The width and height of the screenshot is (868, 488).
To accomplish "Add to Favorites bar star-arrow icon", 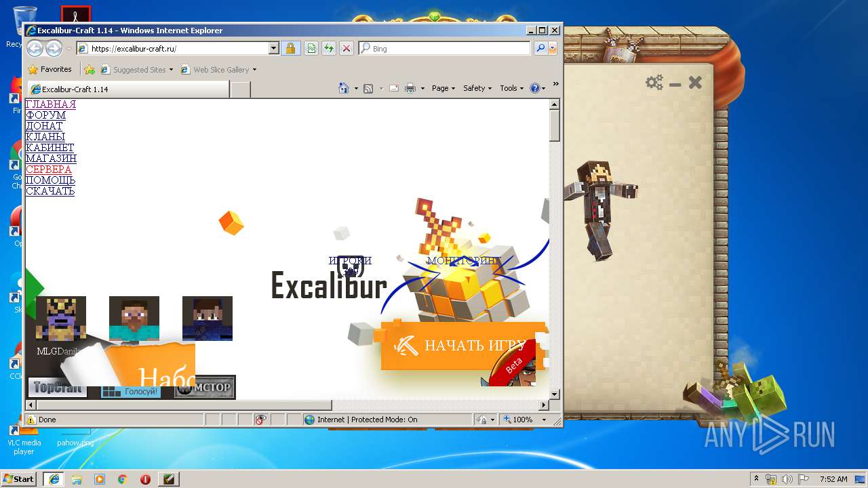I will click(89, 69).
